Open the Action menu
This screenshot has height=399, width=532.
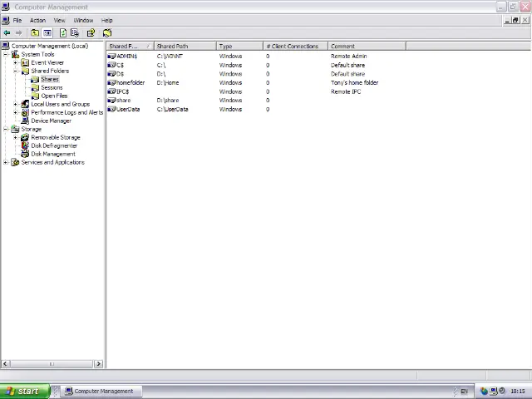pyautogui.click(x=37, y=20)
